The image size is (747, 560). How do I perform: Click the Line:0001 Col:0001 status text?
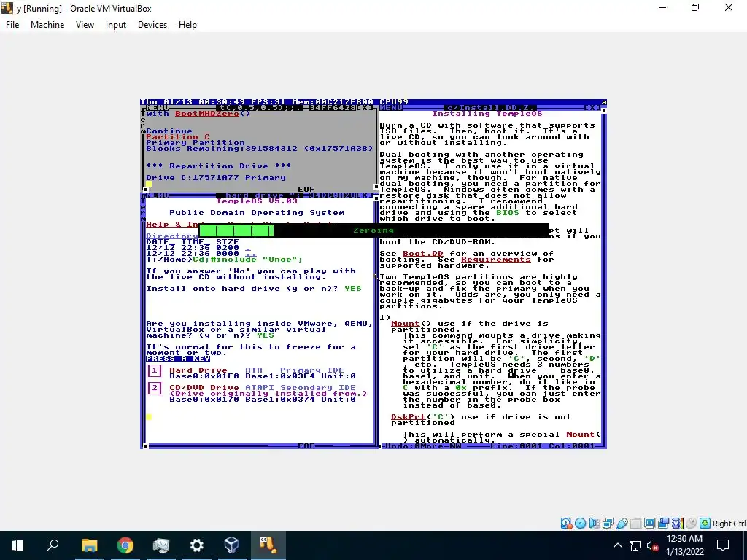[x=543, y=446]
